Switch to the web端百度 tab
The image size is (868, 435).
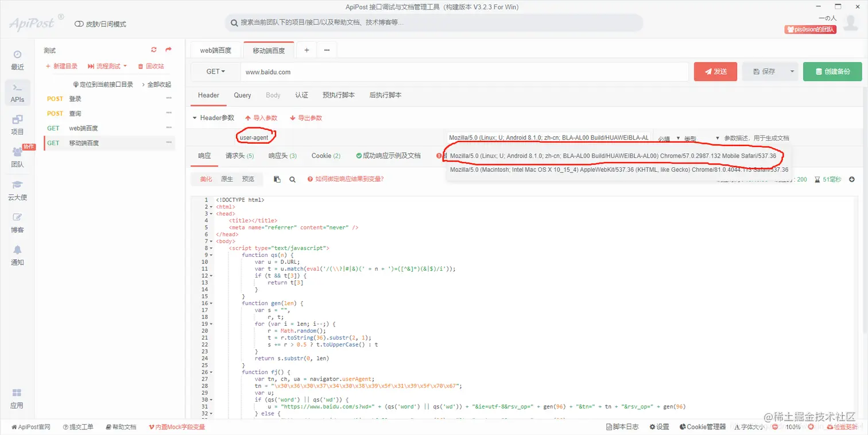coord(216,51)
